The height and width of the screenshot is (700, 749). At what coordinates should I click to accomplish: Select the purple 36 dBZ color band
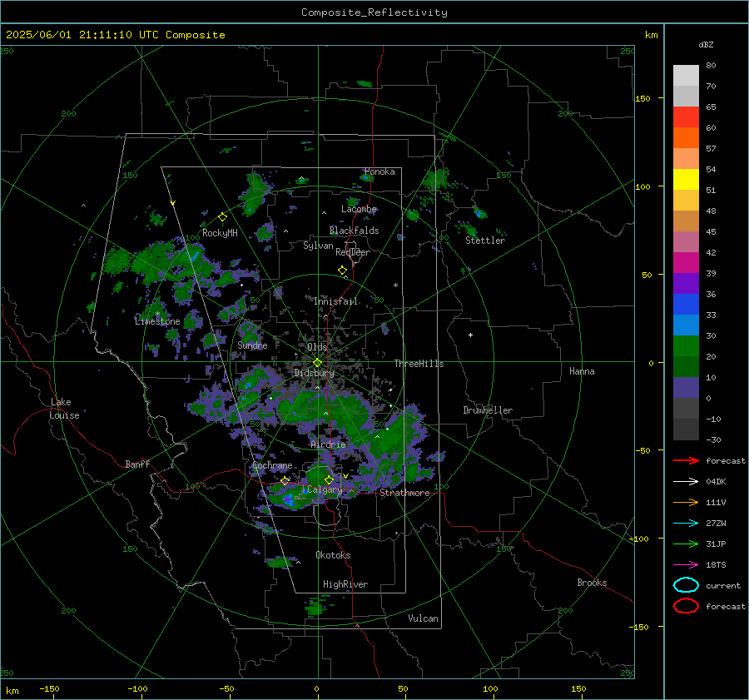click(x=686, y=283)
